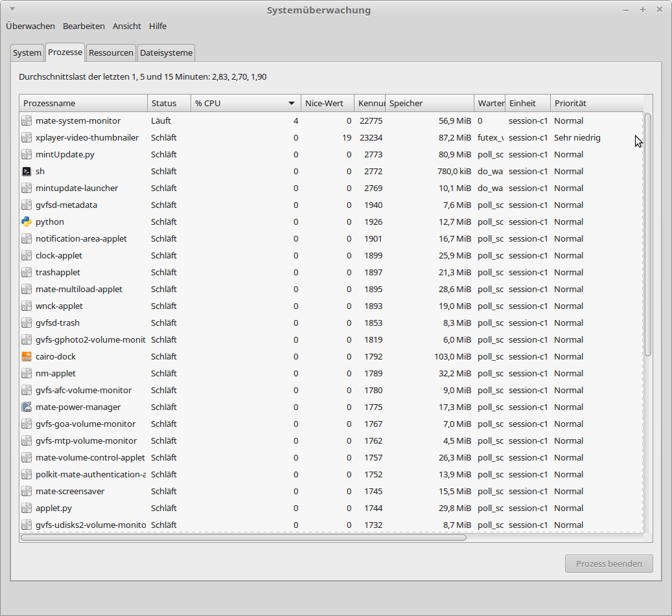Click the vertical scrollbar of process list
The height and width of the screenshot is (616, 672).
click(x=647, y=233)
